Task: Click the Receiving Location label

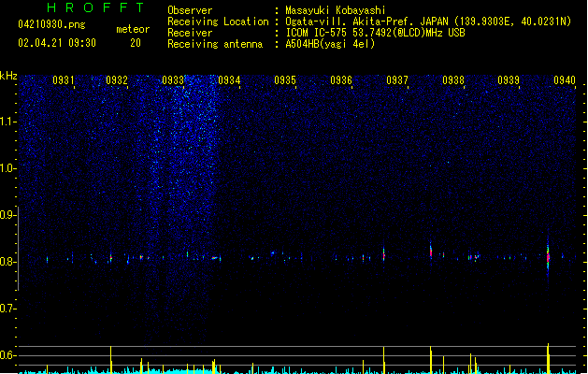Action: pyautogui.click(x=218, y=22)
